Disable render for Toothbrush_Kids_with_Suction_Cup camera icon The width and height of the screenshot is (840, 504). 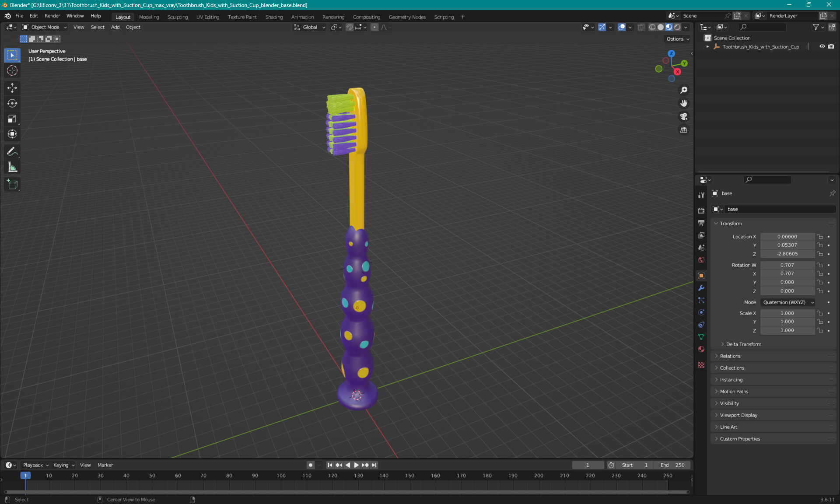point(831,46)
